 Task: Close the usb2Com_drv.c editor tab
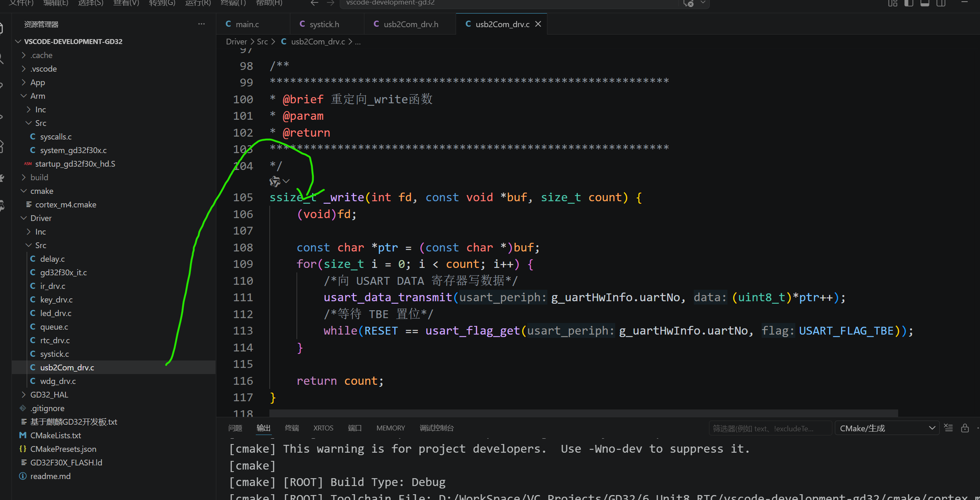(538, 24)
